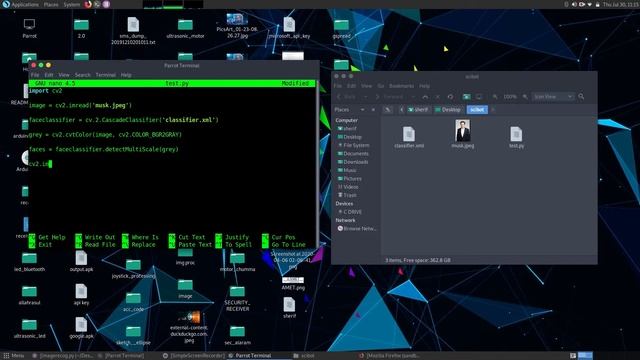Viewport: 640px width, 360px height.
Task: Open Search menu in Parrot Terminal
Action: pyautogui.click(x=82, y=75)
